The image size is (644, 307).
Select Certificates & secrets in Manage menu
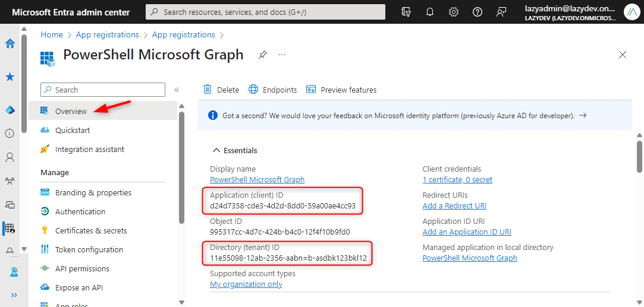point(90,230)
